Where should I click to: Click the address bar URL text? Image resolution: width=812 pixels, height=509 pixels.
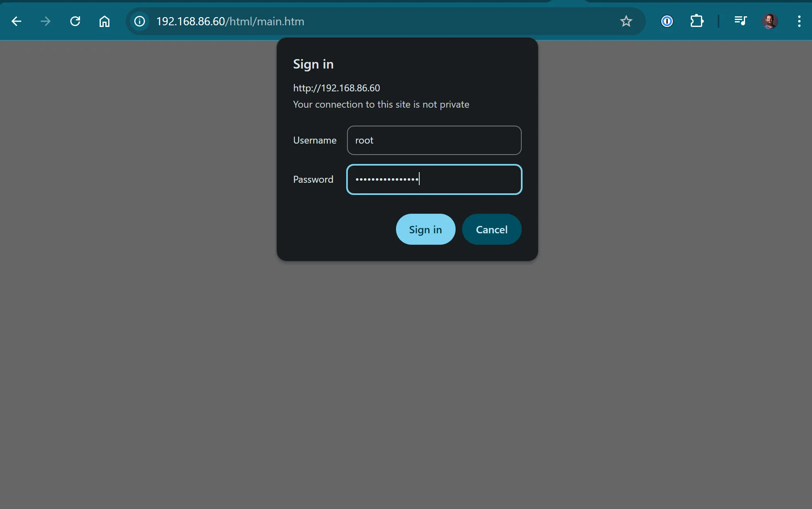230,21
